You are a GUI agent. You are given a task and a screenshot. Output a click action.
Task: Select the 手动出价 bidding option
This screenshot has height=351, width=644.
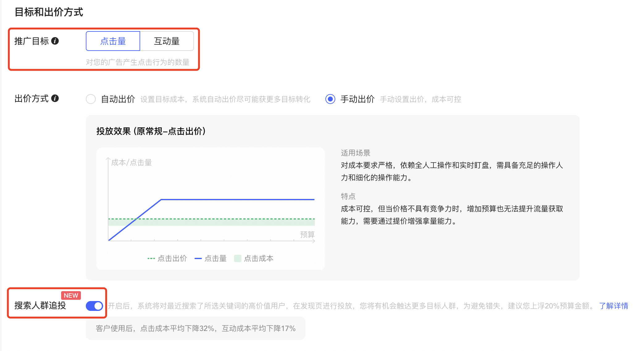(330, 99)
